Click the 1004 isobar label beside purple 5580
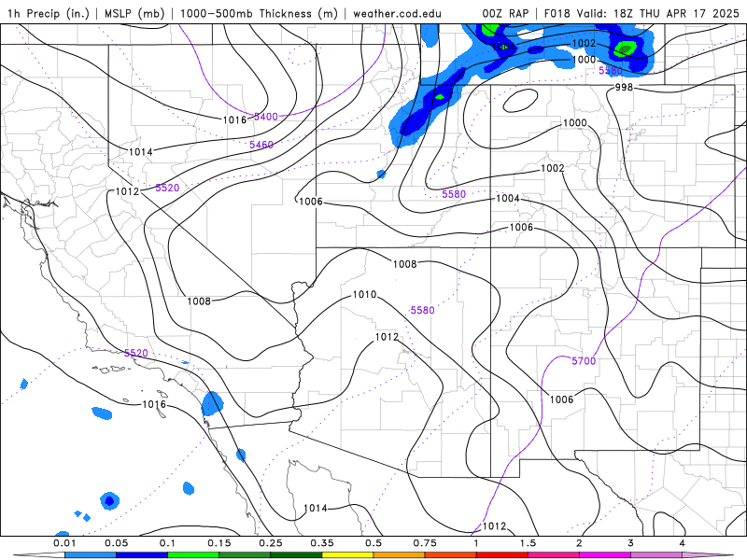This screenshot has height=560, width=747. click(508, 198)
